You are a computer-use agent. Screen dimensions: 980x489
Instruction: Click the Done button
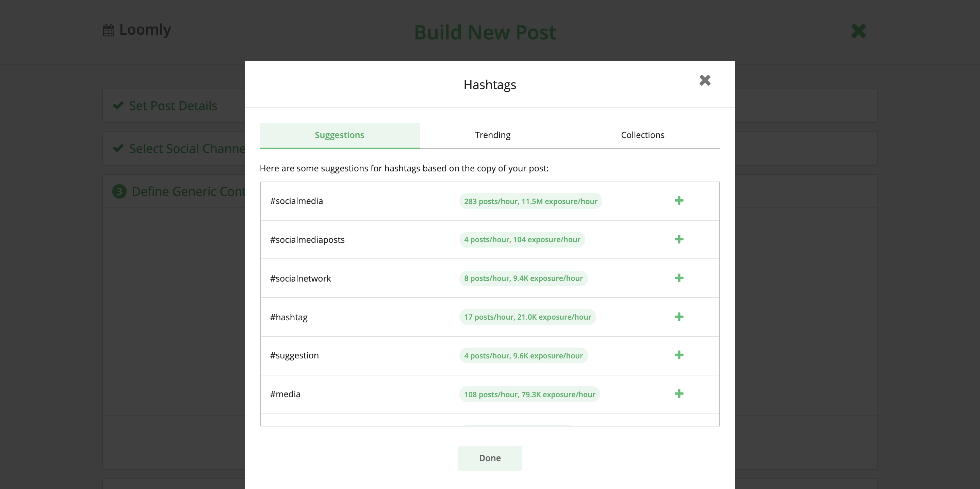(x=490, y=458)
